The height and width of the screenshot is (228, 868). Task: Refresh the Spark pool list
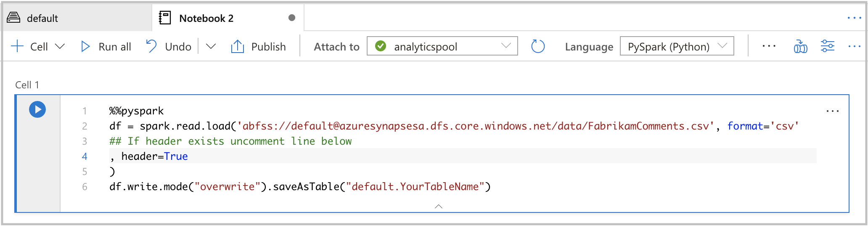pos(538,46)
